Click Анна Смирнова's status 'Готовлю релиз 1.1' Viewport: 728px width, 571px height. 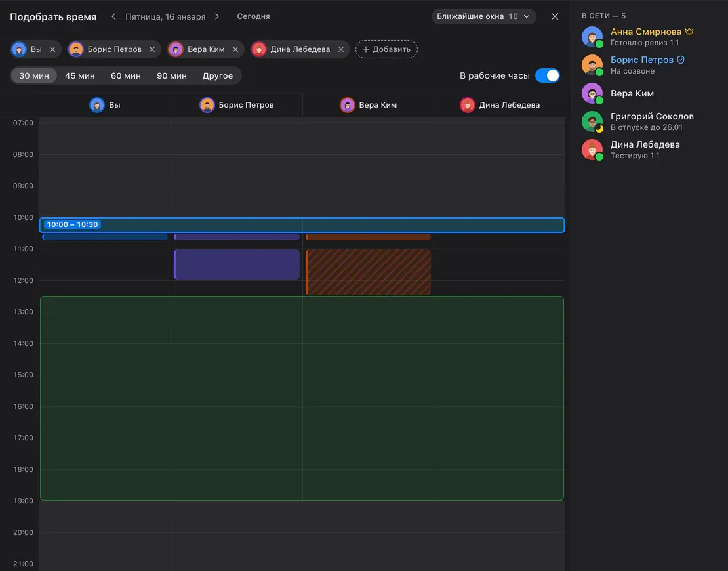click(645, 43)
